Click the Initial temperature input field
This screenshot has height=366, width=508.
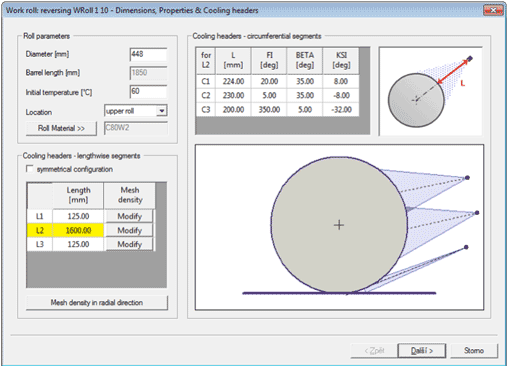pos(148,92)
